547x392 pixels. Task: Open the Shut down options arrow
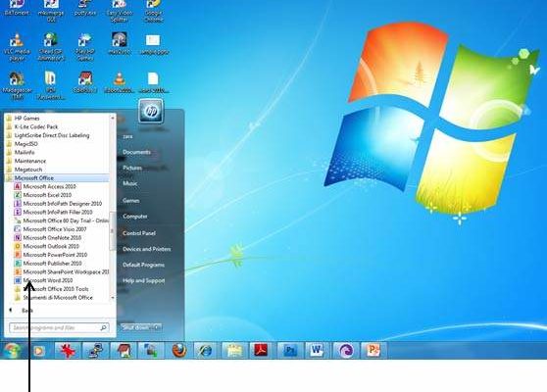[157, 327]
